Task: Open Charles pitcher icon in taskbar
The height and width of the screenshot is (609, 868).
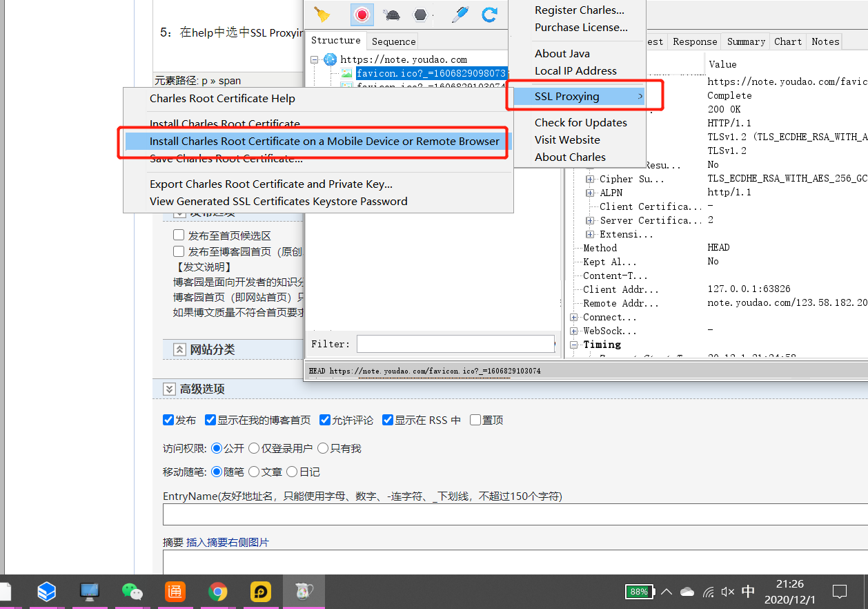Action: (x=304, y=592)
